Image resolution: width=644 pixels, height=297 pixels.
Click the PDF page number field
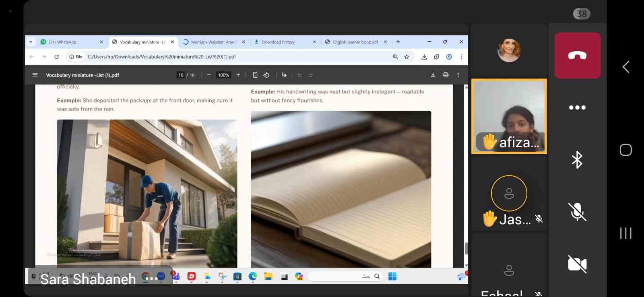click(181, 75)
